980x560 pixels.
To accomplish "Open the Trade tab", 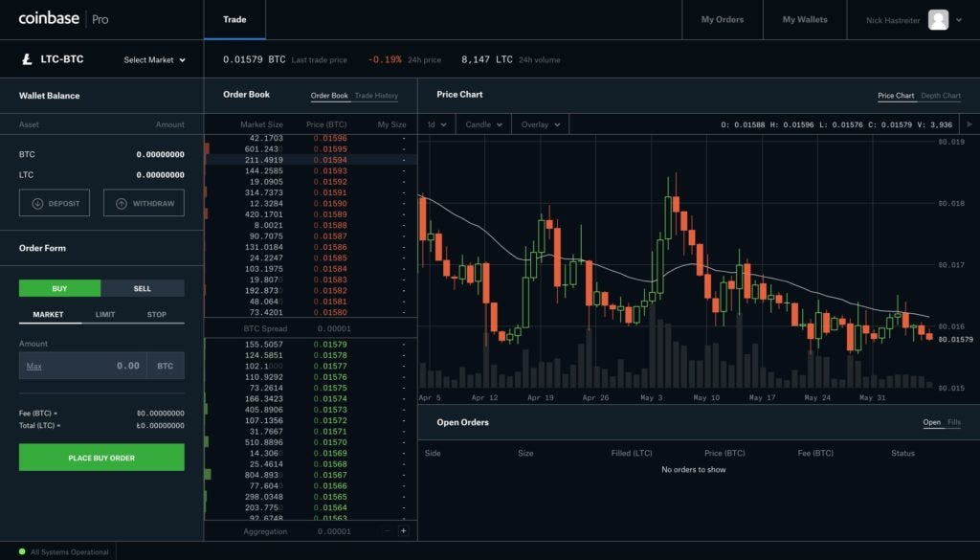I will (x=234, y=19).
